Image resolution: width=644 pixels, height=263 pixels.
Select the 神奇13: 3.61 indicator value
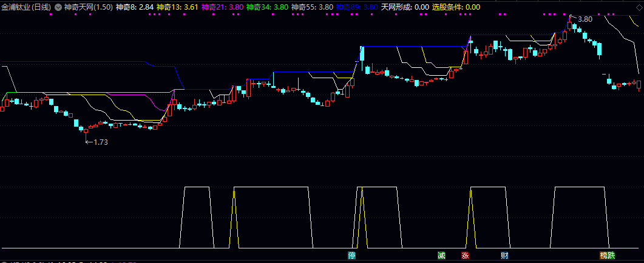(x=177, y=7)
